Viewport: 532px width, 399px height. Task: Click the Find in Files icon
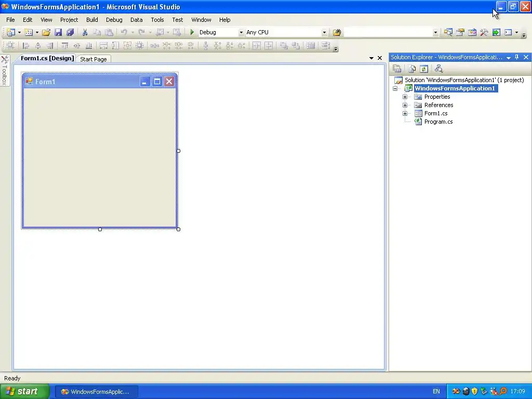coord(337,32)
